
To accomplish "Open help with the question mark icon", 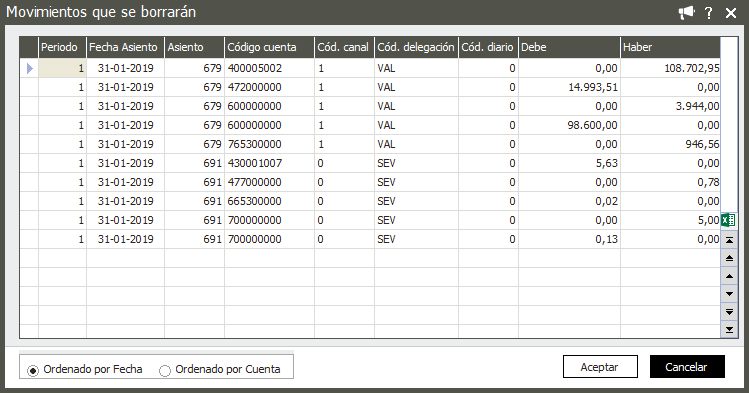I will click(x=709, y=13).
